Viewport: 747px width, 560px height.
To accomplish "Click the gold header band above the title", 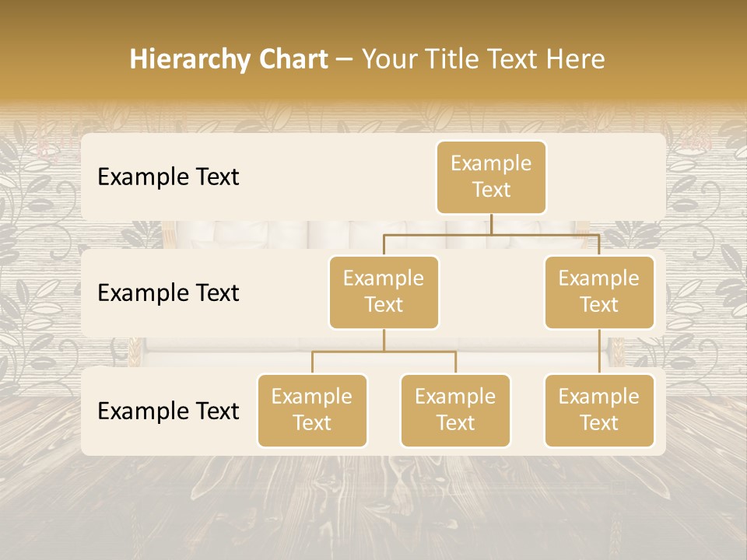I will pos(373,17).
